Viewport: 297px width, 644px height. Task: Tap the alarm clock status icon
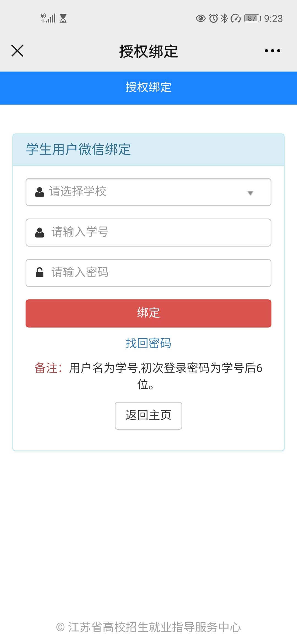pyautogui.click(x=213, y=18)
